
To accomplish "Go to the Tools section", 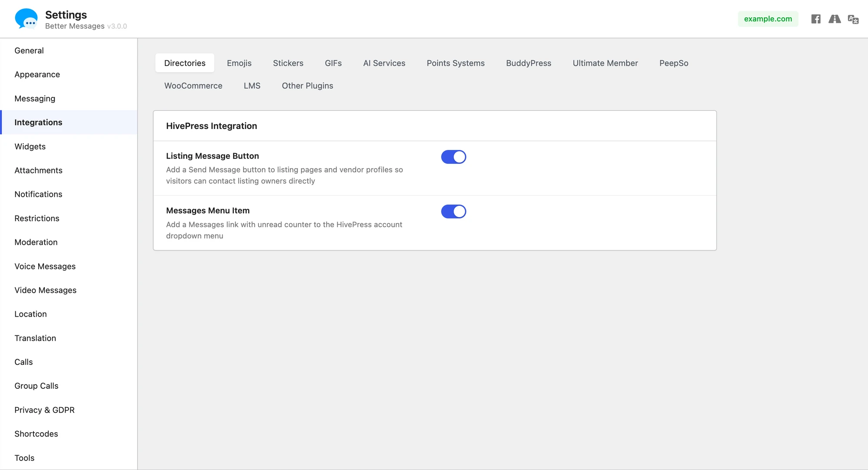I will pos(69,458).
